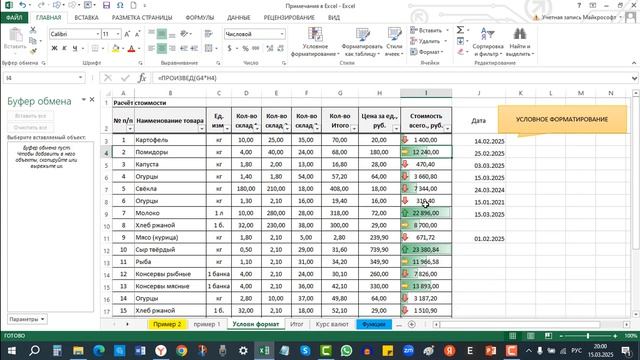Click the Excel icon in Windows taskbar
640x360 pixels.
(x=264, y=350)
